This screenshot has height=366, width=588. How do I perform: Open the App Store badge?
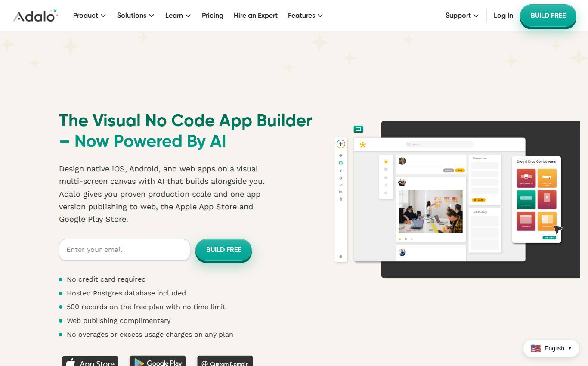point(90,361)
